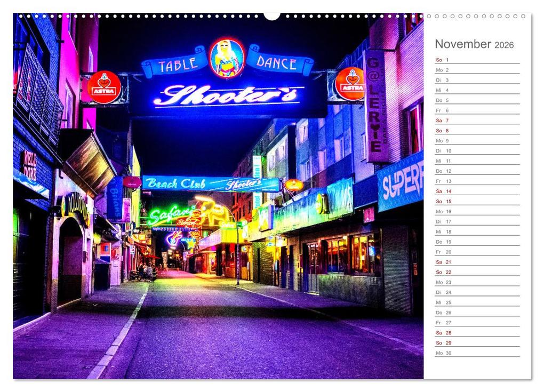Select the Do 19 calendar row
This screenshot has height=392, width=544.
[x=477, y=242]
